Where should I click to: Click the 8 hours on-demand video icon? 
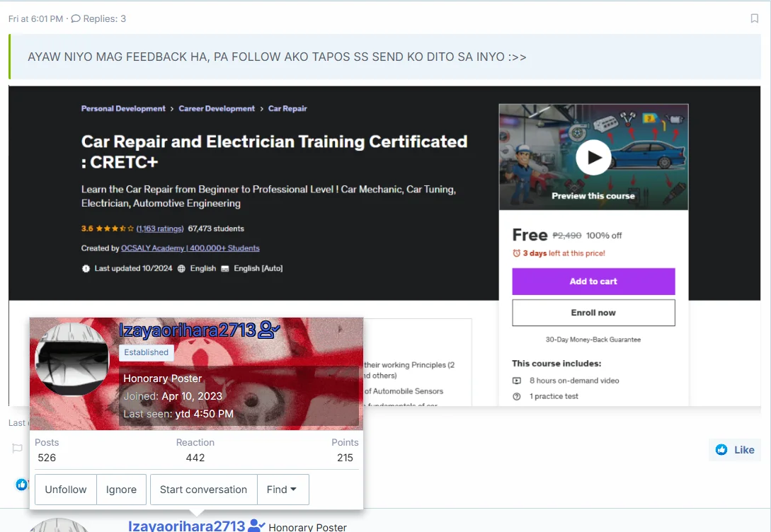(x=517, y=381)
